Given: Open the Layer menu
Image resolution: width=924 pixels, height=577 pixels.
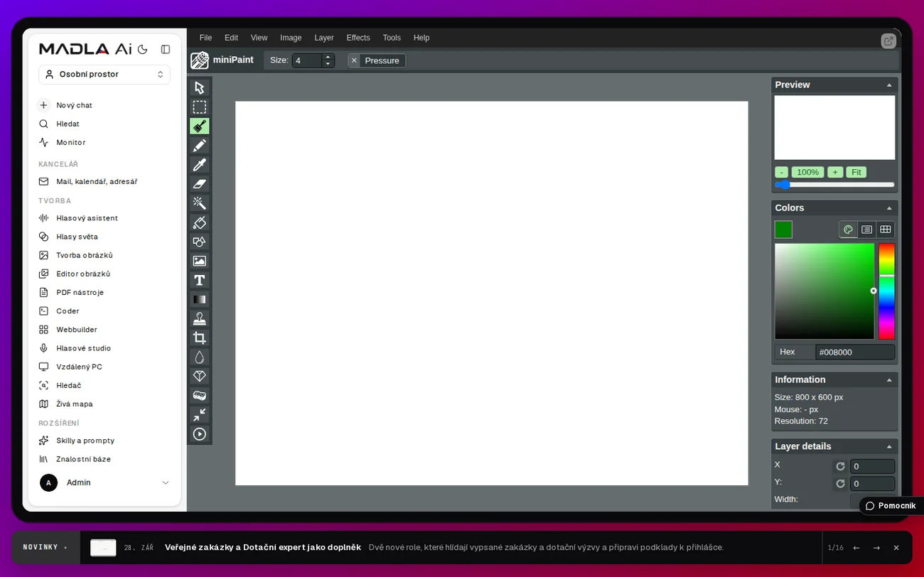Looking at the screenshot, I should coord(324,38).
